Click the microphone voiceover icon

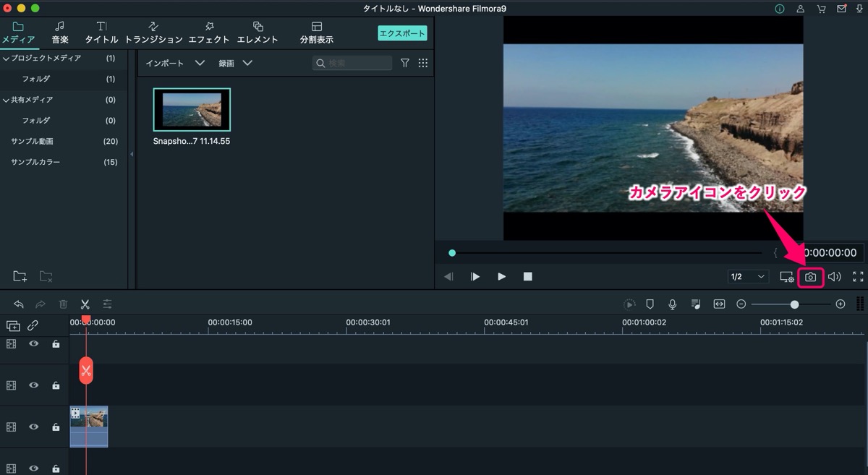[x=673, y=304]
